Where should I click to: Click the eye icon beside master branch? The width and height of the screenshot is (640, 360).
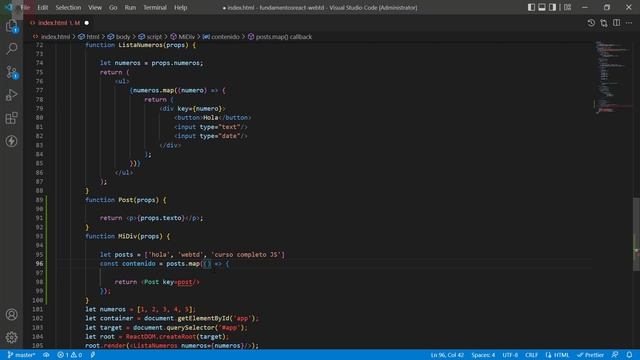[46, 355]
